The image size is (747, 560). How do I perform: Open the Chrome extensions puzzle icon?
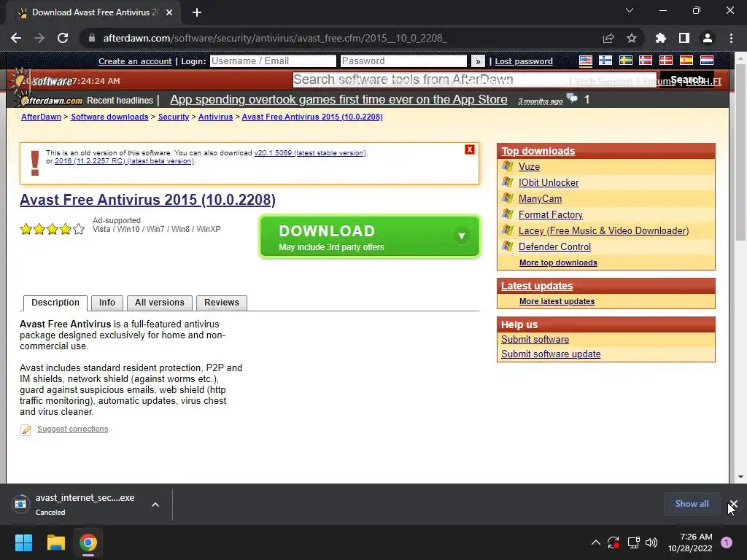pyautogui.click(x=661, y=38)
